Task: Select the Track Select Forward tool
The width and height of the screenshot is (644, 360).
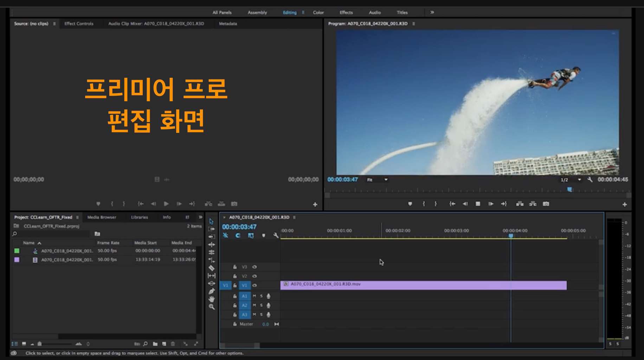Action: pos(211,229)
